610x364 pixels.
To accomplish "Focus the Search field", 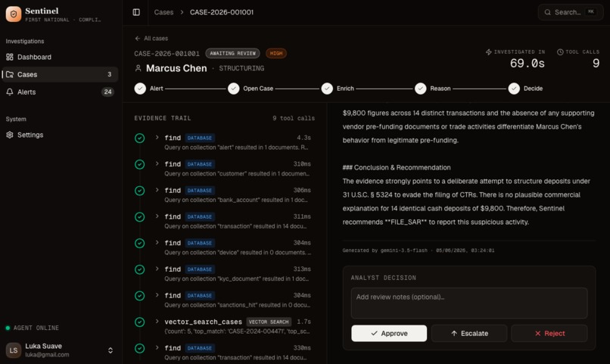I will pyautogui.click(x=571, y=12).
